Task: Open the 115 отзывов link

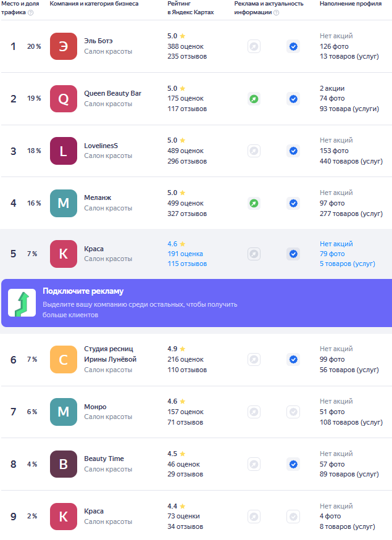Action: 187,264
